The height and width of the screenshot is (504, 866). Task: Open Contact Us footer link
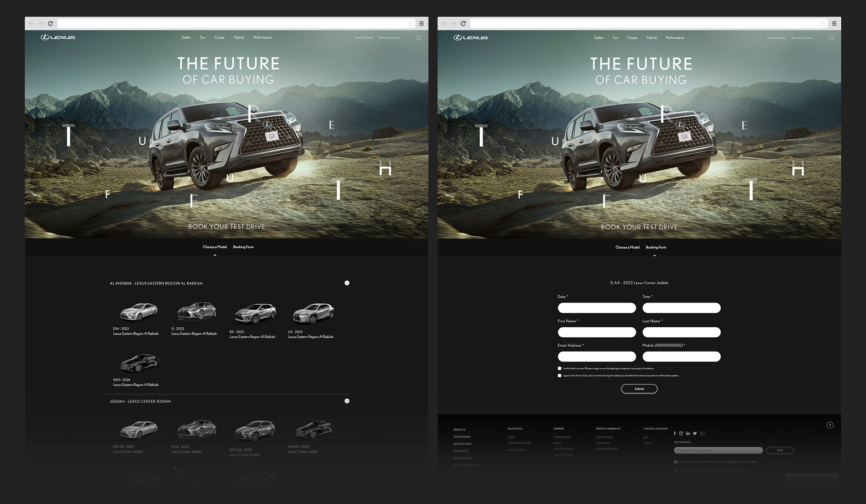[461, 451]
